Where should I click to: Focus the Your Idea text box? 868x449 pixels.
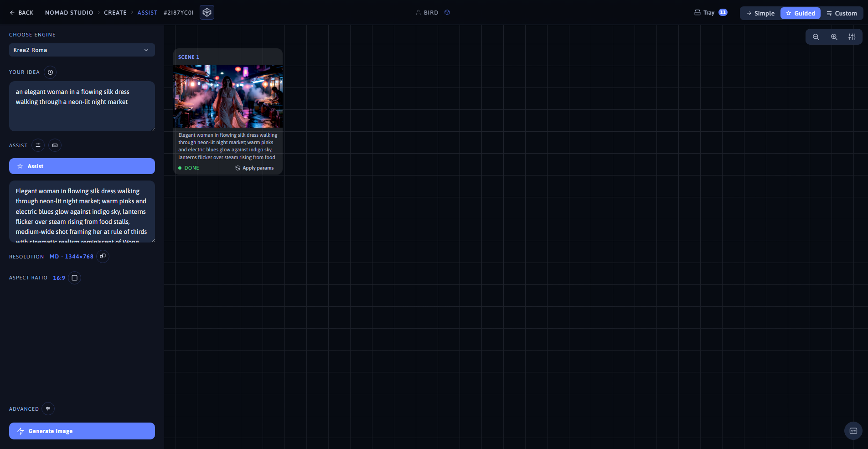coord(82,106)
